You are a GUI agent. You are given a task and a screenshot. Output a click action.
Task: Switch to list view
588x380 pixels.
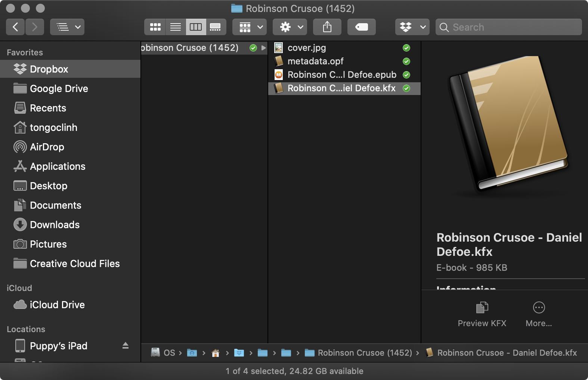click(x=176, y=27)
